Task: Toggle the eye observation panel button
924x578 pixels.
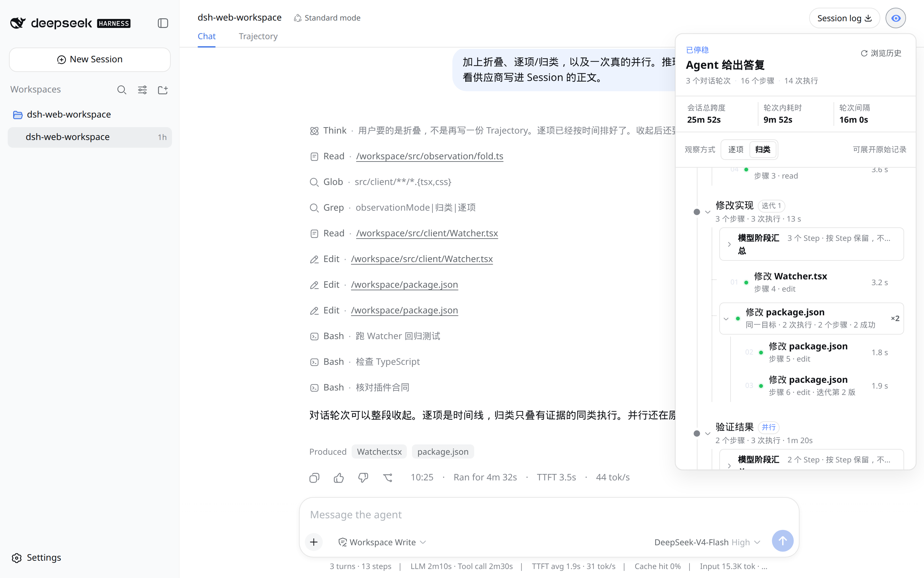Action: 896,18
